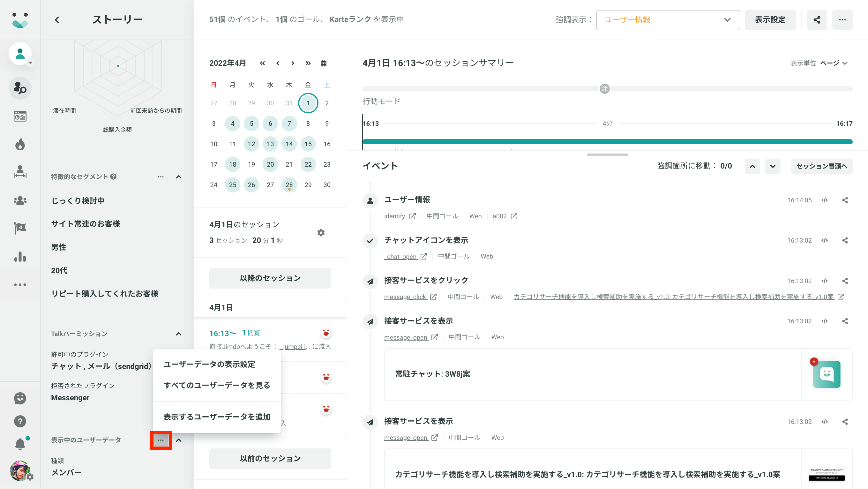This screenshot has width=868, height=489.
Task: Go to previous month in calendar
Action: pos(278,63)
